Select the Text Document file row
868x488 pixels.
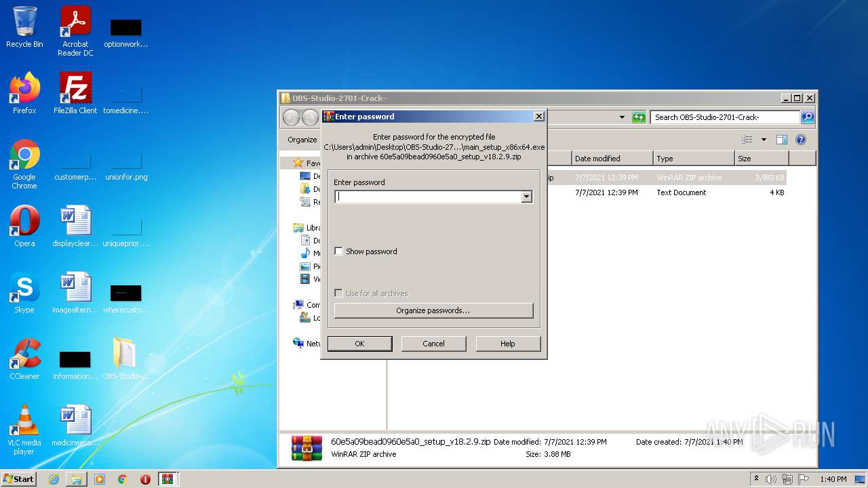point(667,192)
